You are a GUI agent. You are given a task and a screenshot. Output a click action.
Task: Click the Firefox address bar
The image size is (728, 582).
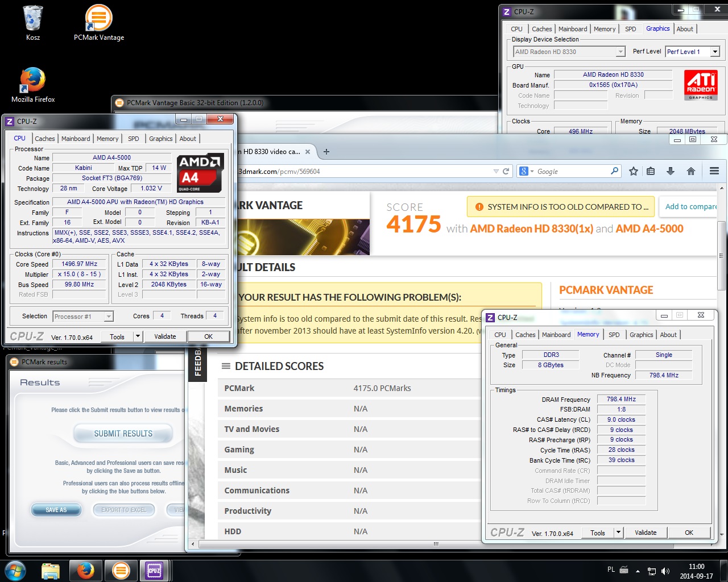tap(364, 171)
